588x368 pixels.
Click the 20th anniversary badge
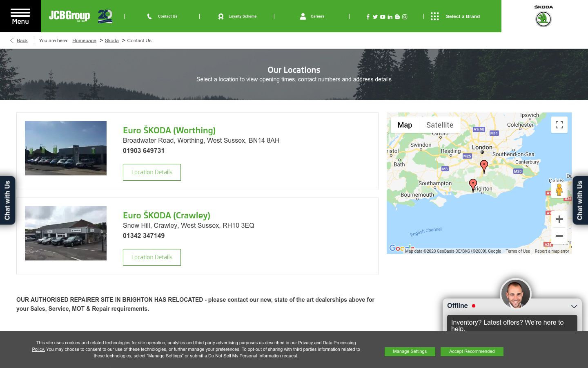[105, 16]
